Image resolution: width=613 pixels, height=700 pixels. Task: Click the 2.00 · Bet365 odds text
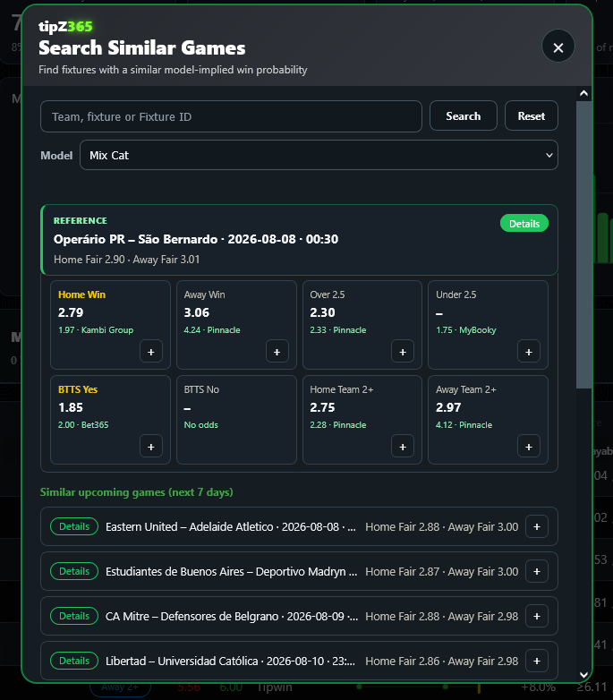point(83,424)
